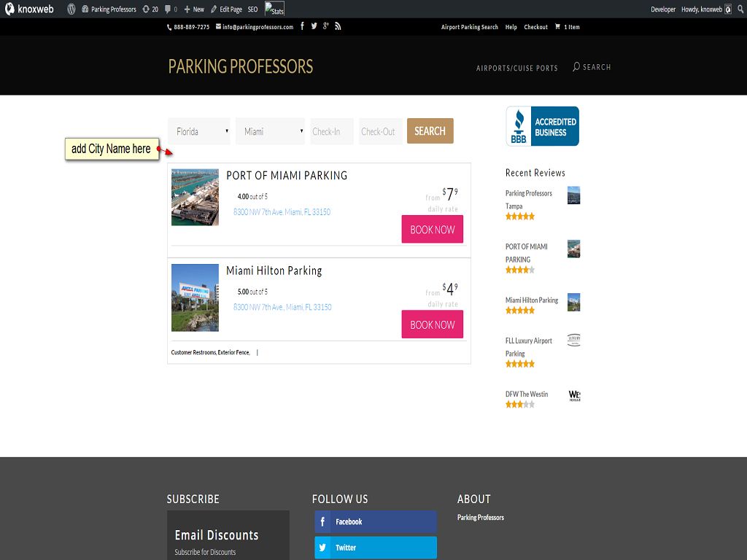Open FLL Luxury Airport Parking review
The image size is (747, 560).
528,347
